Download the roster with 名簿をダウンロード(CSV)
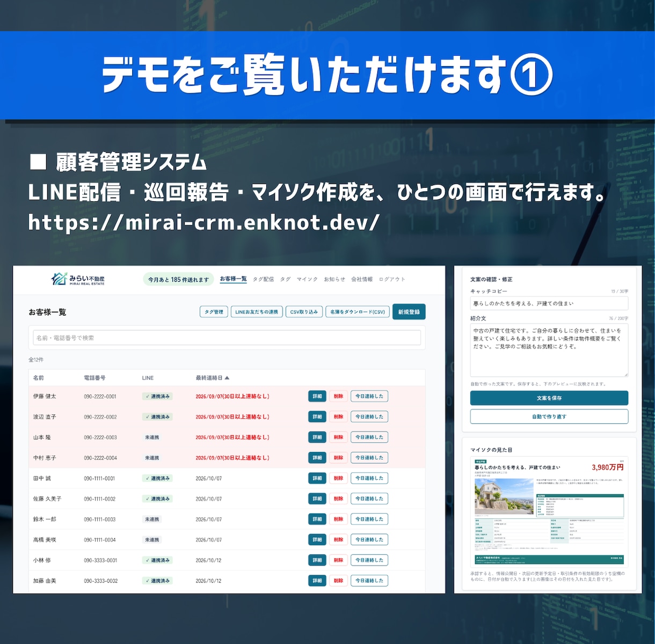 coord(358,312)
